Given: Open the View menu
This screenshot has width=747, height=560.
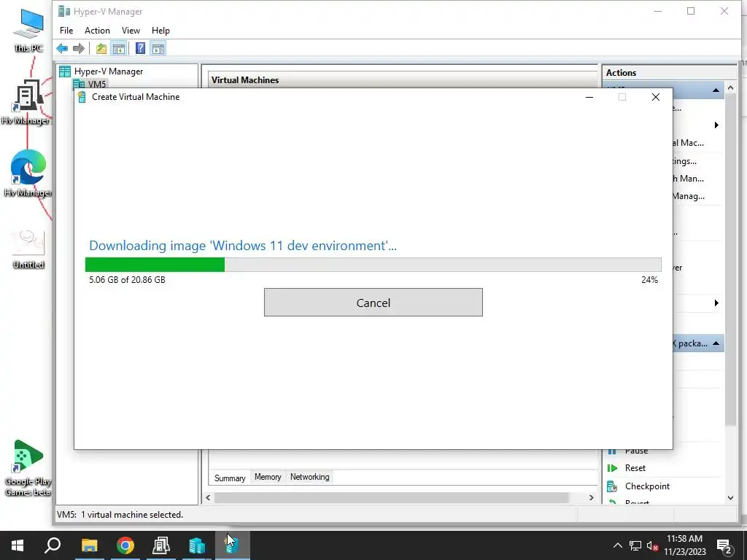Looking at the screenshot, I should (131, 31).
